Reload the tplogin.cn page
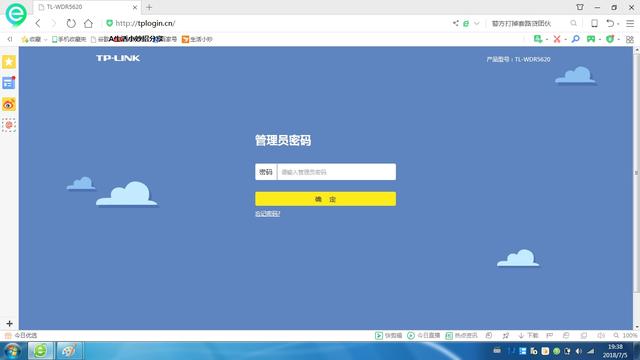640x360 pixels. coord(71,23)
